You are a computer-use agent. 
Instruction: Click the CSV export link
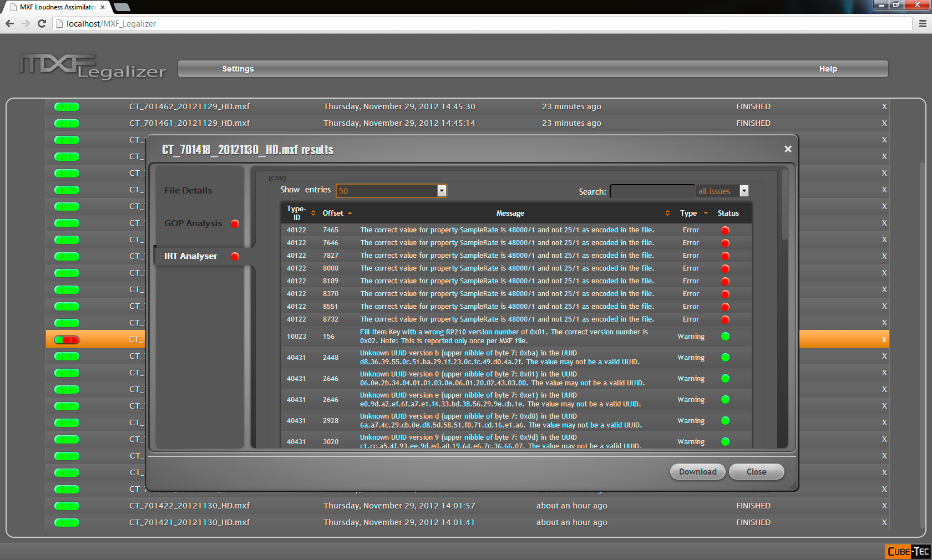(277, 178)
